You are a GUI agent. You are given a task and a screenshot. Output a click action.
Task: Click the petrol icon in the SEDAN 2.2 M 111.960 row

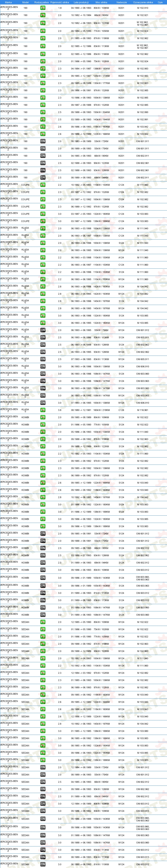click(43, 665)
